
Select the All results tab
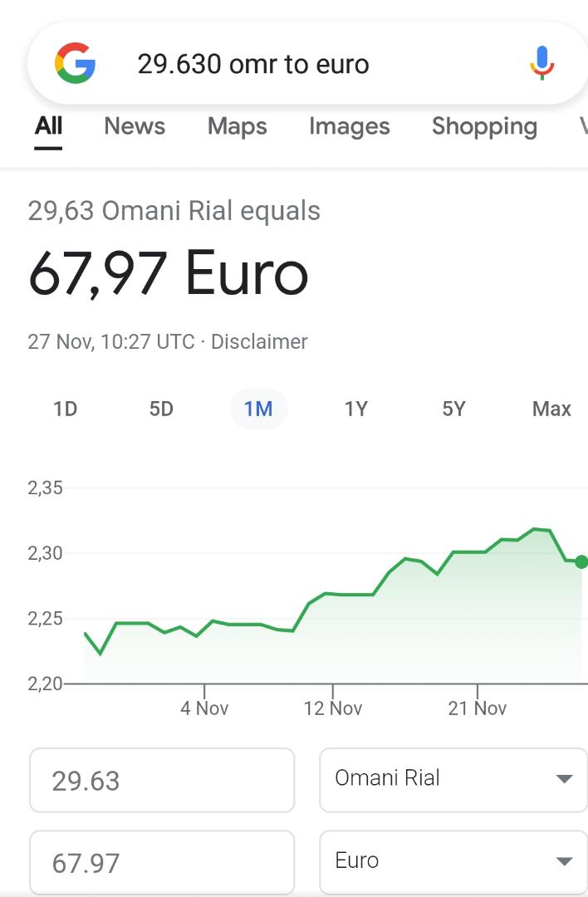pyautogui.click(x=48, y=126)
